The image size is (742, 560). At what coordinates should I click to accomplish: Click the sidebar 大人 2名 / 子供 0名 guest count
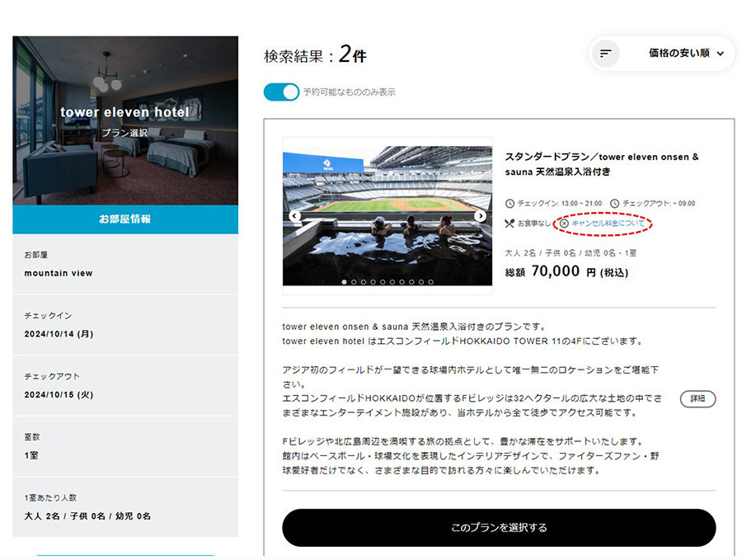coord(87,516)
